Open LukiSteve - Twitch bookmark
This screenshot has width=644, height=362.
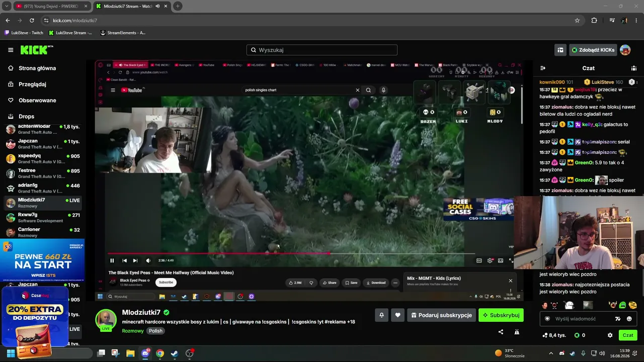tap(24, 33)
